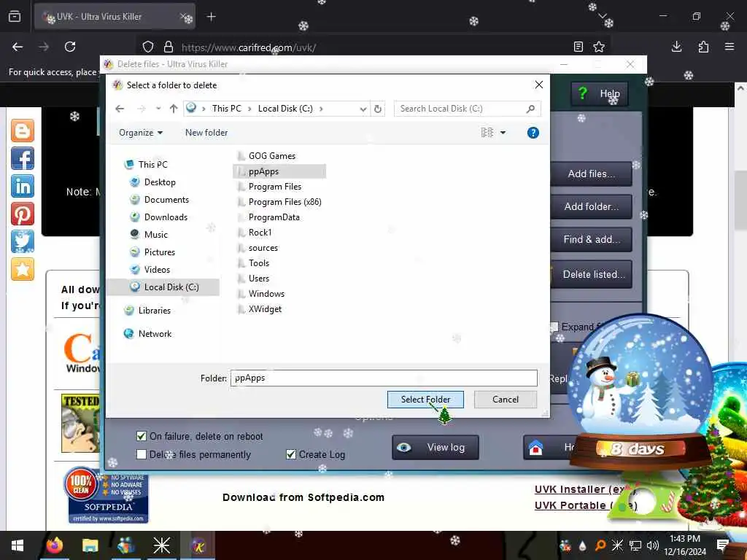Open Network in navigation pane

pos(155,334)
